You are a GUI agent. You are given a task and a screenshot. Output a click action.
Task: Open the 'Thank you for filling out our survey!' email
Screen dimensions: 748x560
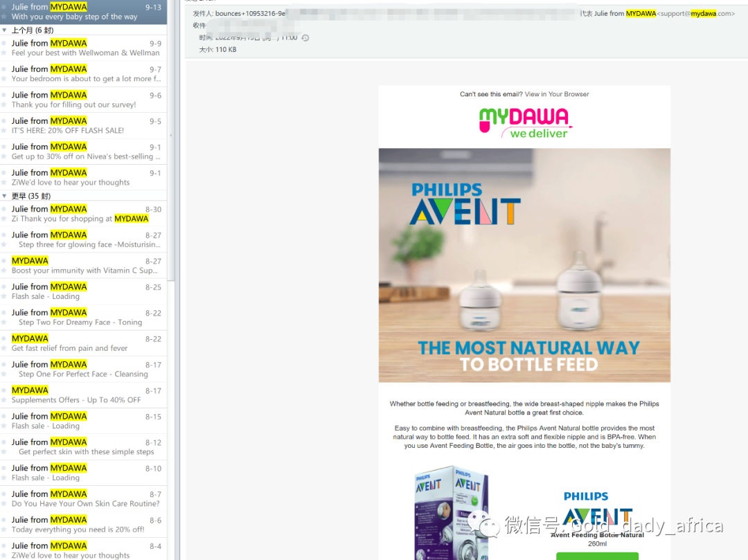pos(84,100)
